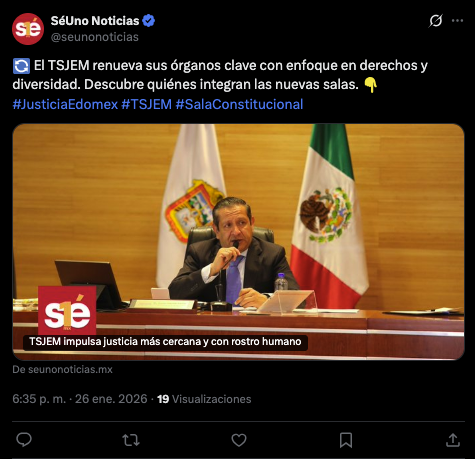
Task: Click the blue verified badge
Action: (x=148, y=21)
